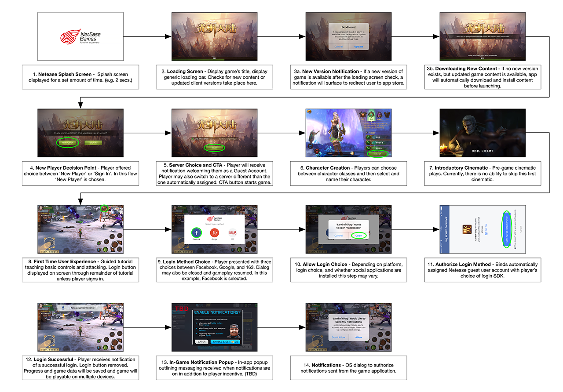Click the 163 login icon in step 9

point(232,232)
